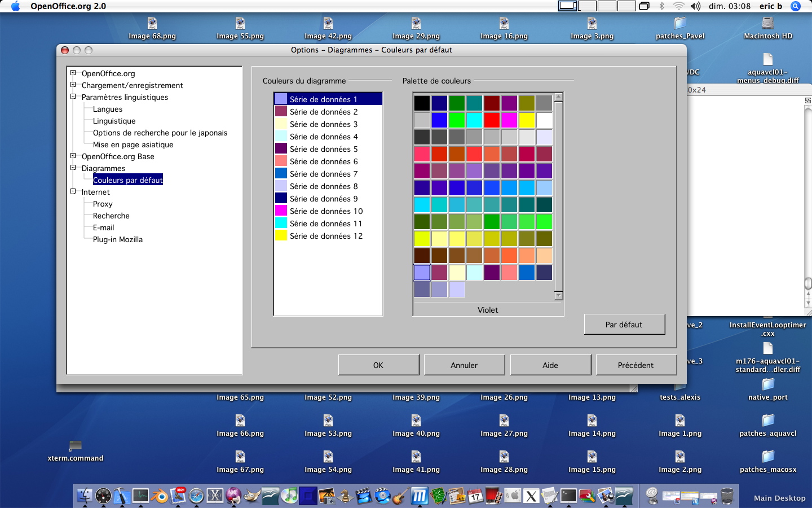Open the Trash in the Dock
The height and width of the screenshot is (508, 812).
[727, 496]
